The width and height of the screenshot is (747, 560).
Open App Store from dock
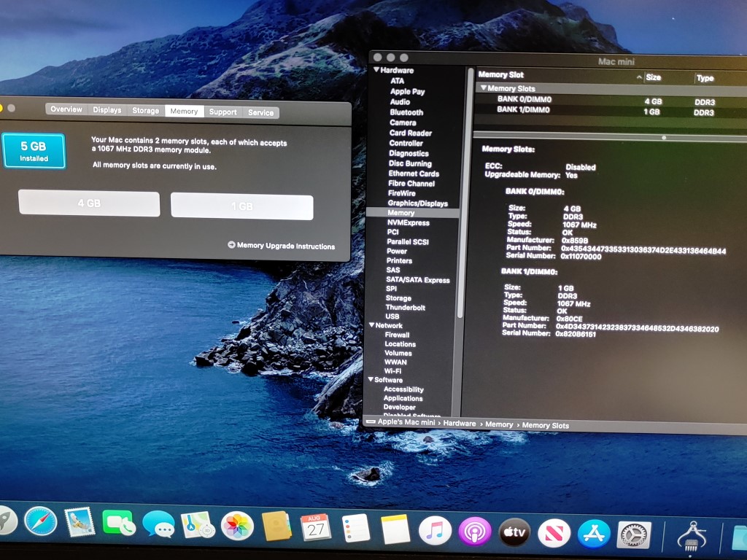tap(594, 534)
